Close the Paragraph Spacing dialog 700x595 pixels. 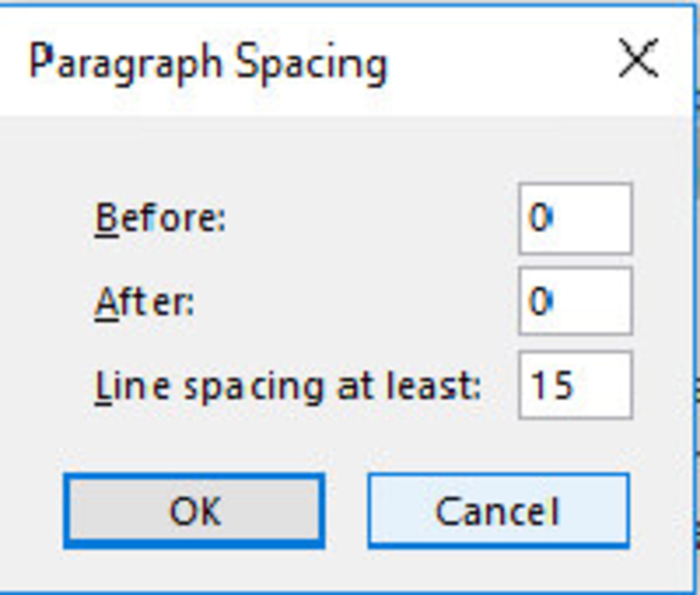point(638,59)
